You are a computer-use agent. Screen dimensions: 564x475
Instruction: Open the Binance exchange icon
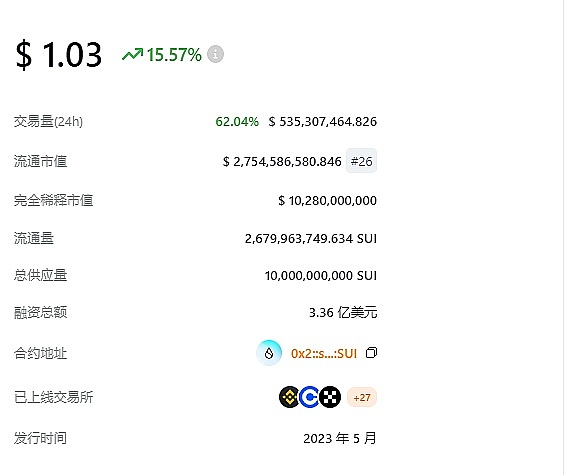point(290,397)
